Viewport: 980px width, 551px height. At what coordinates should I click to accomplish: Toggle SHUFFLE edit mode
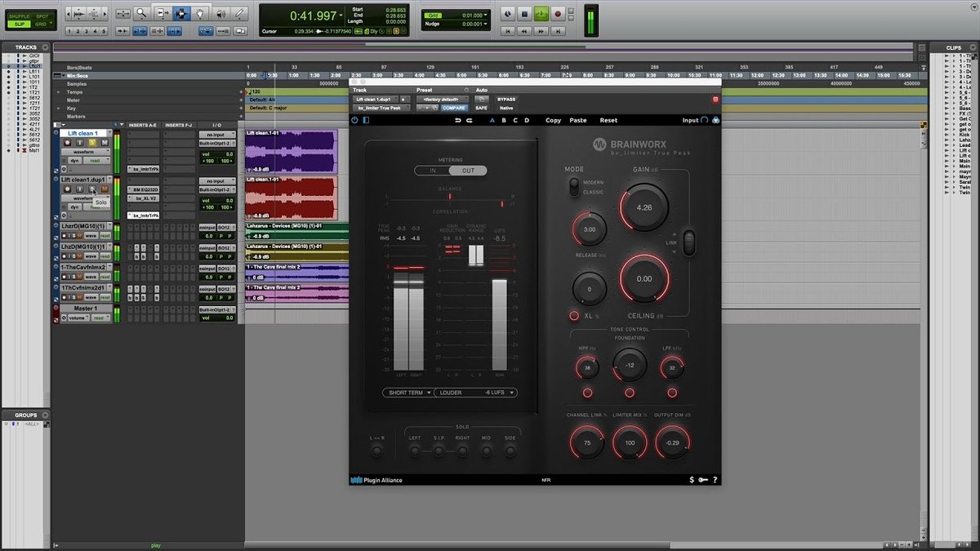(x=18, y=16)
